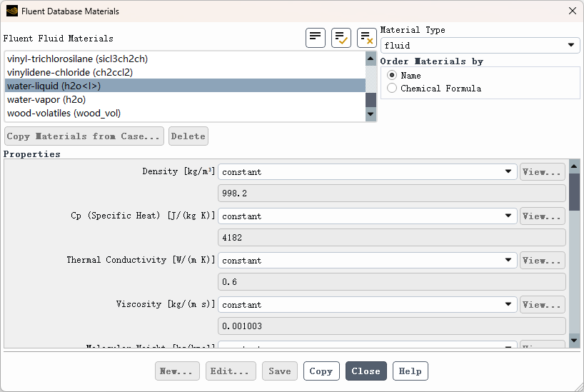Click the Save button
Image resolution: width=584 pixels, height=392 pixels.
click(280, 371)
